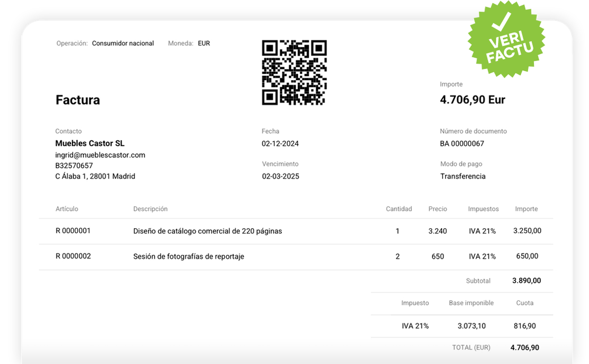Click the QR code at the top
The image size is (589, 364).
pyautogui.click(x=294, y=73)
